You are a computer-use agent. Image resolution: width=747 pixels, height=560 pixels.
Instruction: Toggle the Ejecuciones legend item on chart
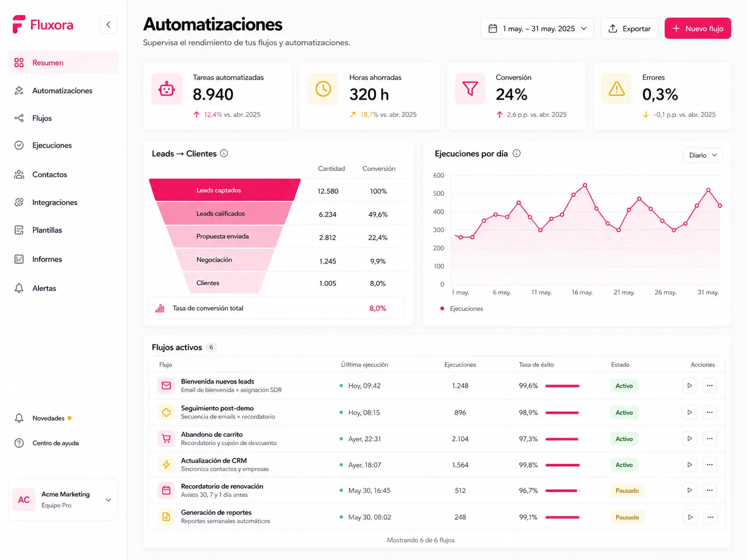461,308
